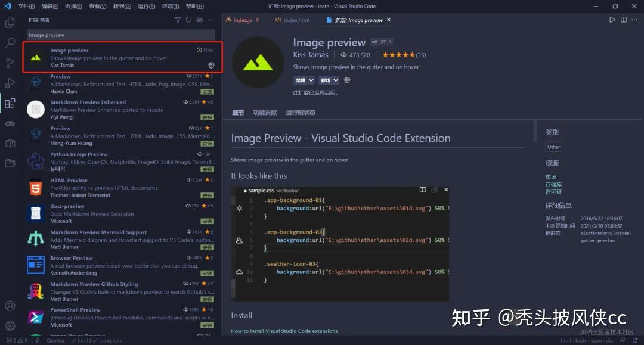This screenshot has height=345, width=644.
Task: Click the 禁用 disable button
Action: 301,80
